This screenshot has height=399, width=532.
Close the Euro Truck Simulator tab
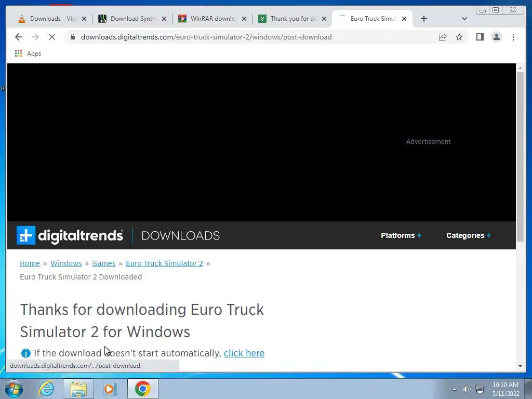click(x=404, y=19)
